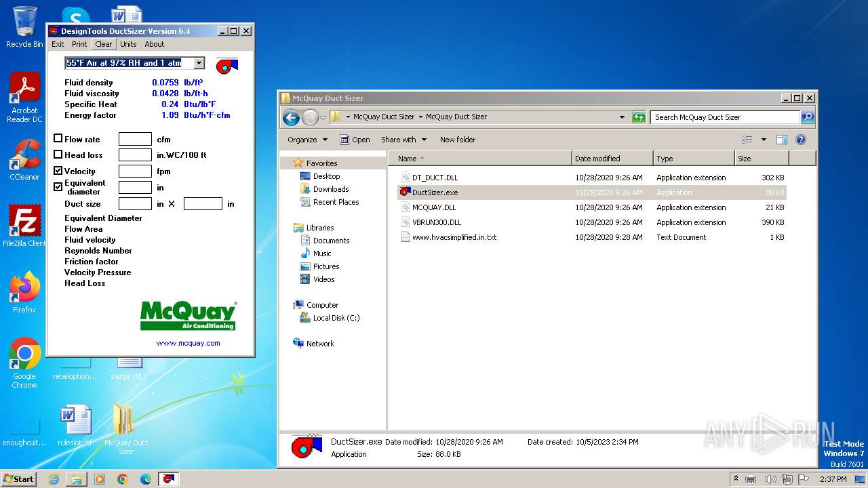This screenshot has width=868, height=488.
Task: Click the Equivalent diameter input field
Action: click(135, 187)
